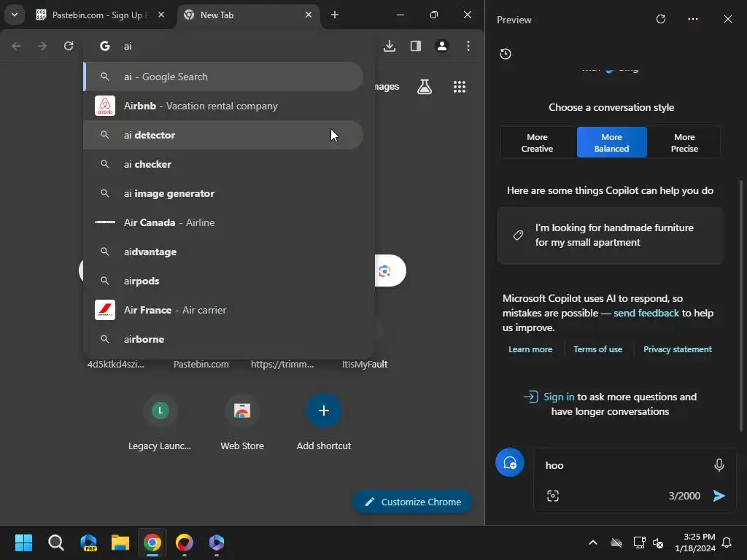The width and height of the screenshot is (747, 560).
Task: Open the notifications bell in taskbar
Action: click(x=727, y=542)
